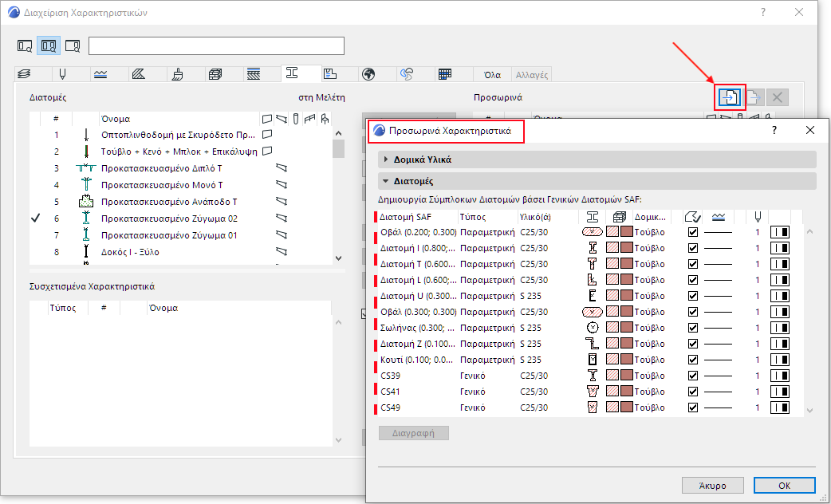Click into the attribute search field
The height and width of the screenshot is (504, 831).
216,46
